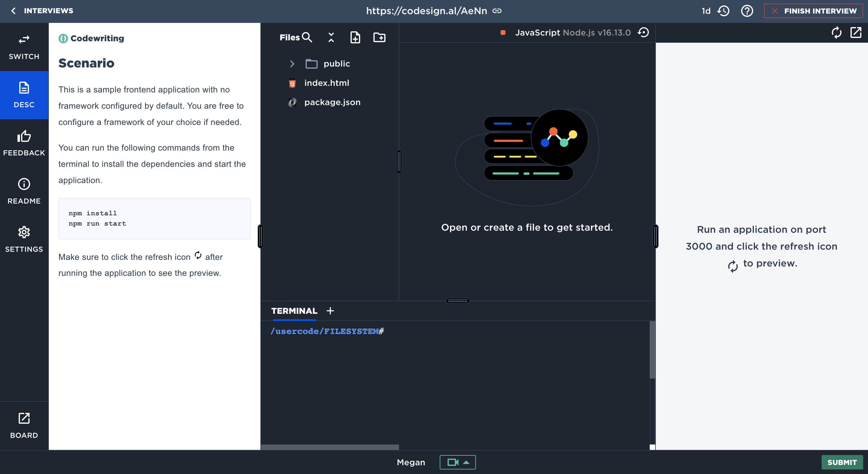Switch view using the SWITCH button

(24, 47)
